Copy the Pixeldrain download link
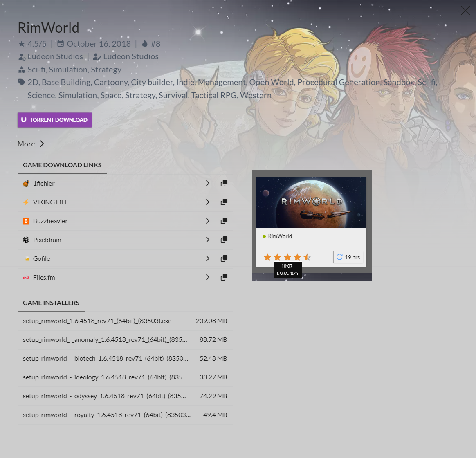This screenshot has width=476, height=458. pos(224,240)
